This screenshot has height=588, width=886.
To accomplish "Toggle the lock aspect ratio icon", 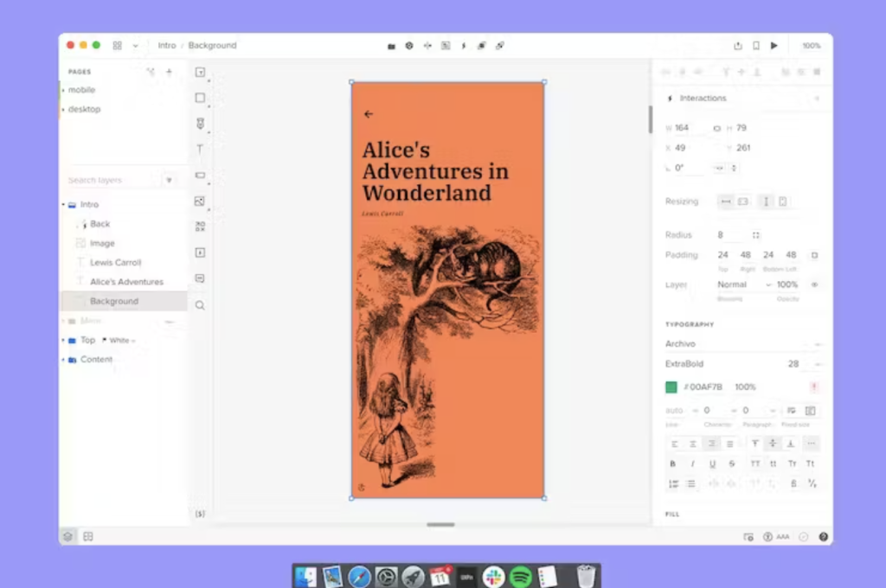I will [717, 128].
